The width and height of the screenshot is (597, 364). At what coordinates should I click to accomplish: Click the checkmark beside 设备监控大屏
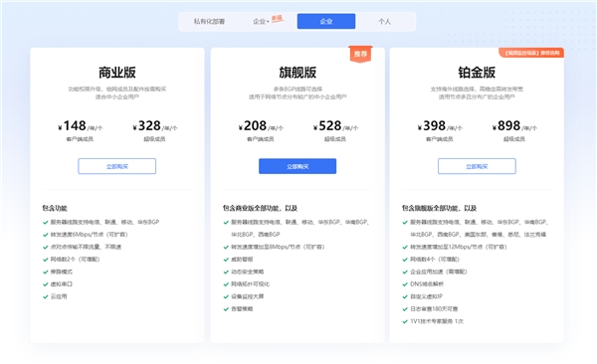point(226,296)
